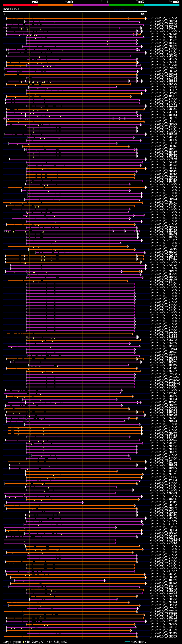
Task: Select hit label UniRef100_Q9F2N5
Action: tap(163, 56)
